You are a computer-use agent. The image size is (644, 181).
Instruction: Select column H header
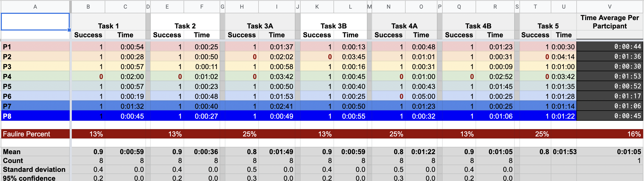pos(242,7)
